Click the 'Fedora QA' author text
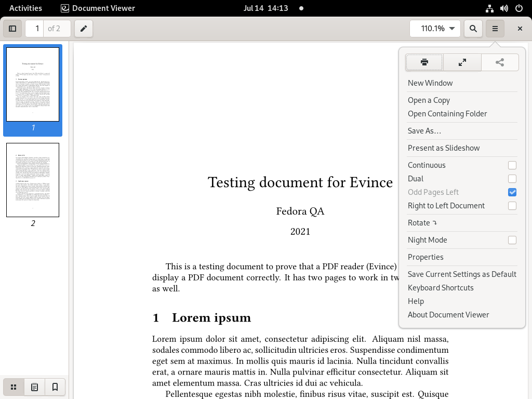This screenshot has height=399, width=532. click(x=300, y=211)
